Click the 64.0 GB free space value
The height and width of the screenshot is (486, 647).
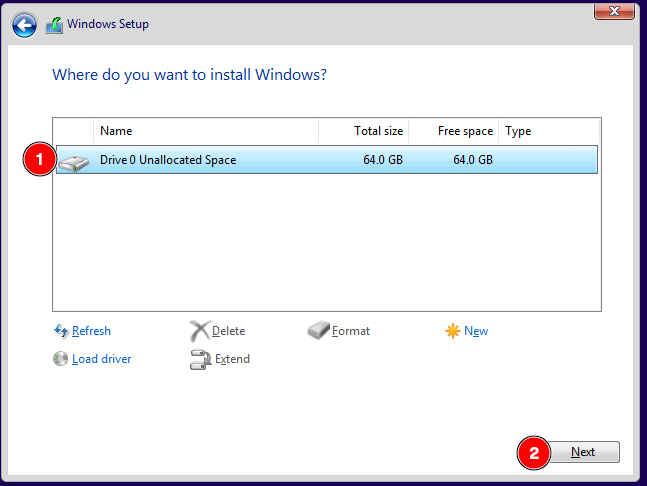point(473,160)
